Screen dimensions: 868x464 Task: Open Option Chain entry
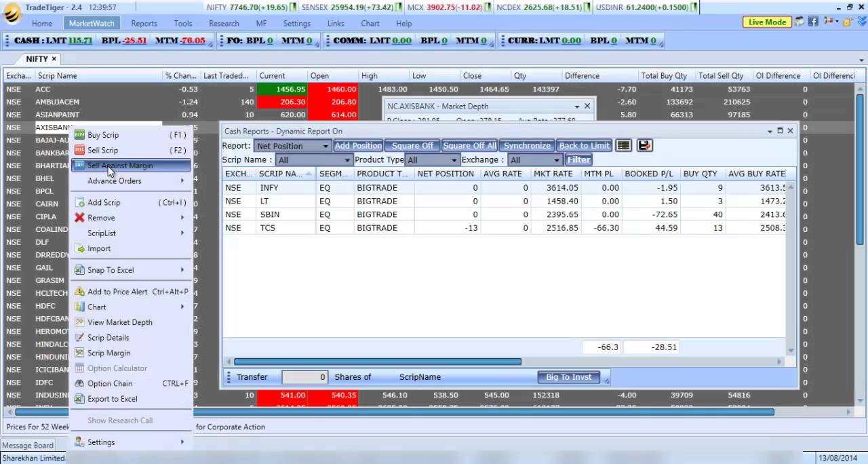pyautogui.click(x=132, y=383)
